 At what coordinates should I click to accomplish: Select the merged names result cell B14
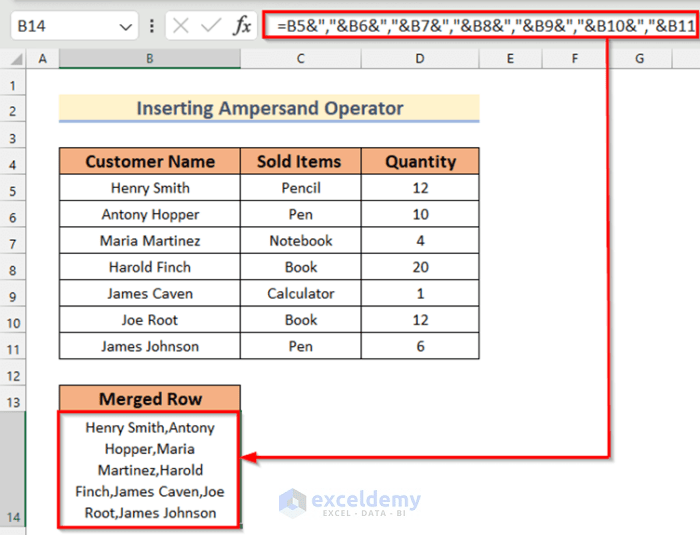pyautogui.click(x=150, y=470)
